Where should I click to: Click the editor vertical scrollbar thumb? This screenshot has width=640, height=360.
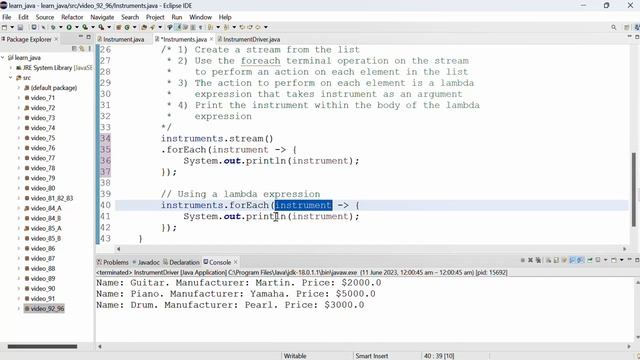click(634, 189)
